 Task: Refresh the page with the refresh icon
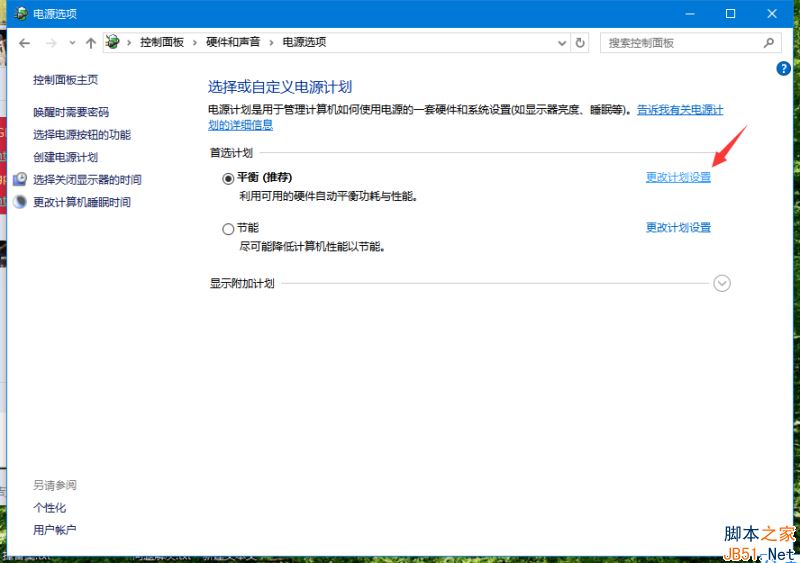tap(580, 43)
